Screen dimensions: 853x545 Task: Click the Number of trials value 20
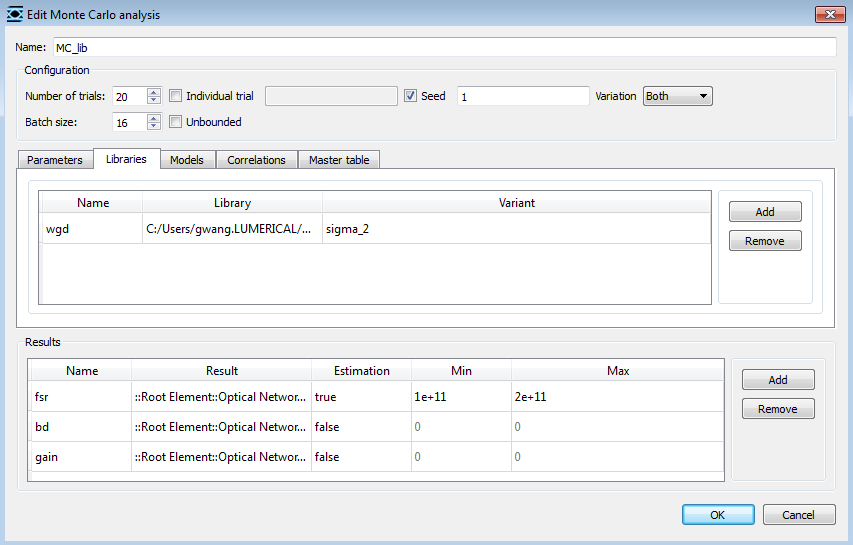click(130, 96)
